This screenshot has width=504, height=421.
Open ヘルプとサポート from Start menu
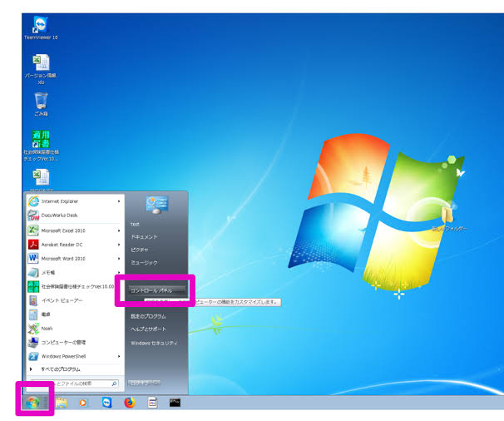[148, 329]
